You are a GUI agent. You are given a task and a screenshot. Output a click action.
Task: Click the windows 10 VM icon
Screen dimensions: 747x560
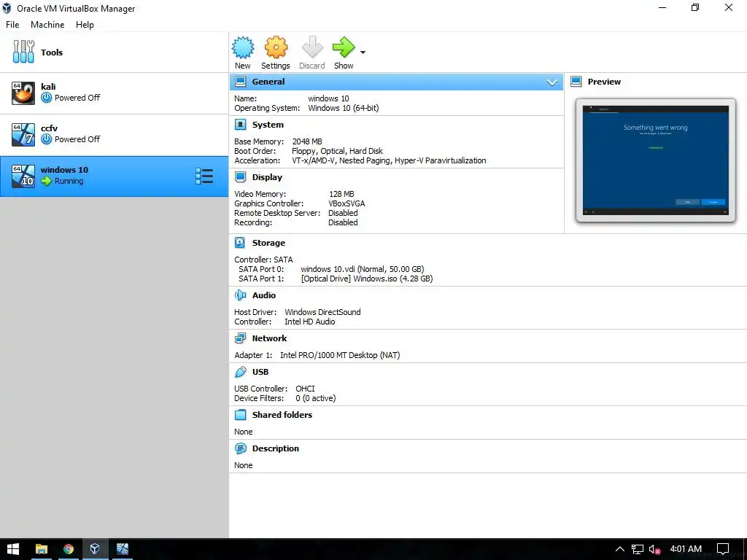click(x=23, y=176)
